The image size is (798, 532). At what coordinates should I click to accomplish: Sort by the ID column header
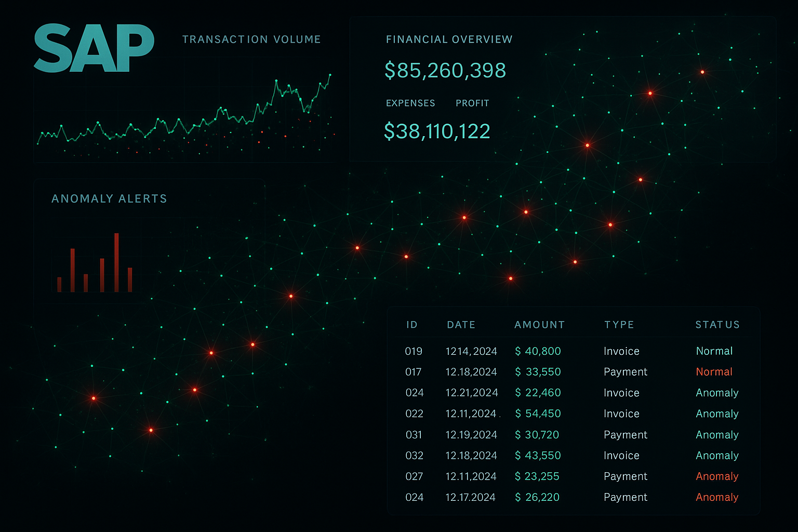pyautogui.click(x=412, y=325)
